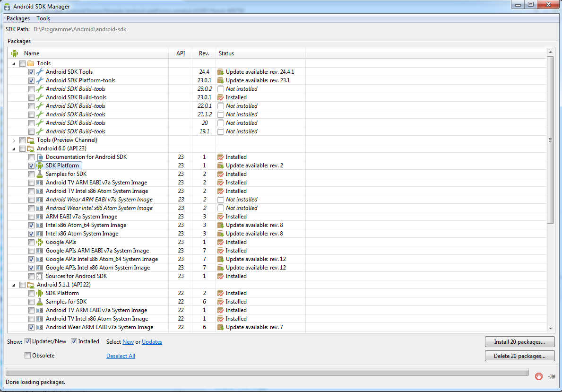Open the Packages menu
This screenshot has height=392, width=562.
(17, 18)
